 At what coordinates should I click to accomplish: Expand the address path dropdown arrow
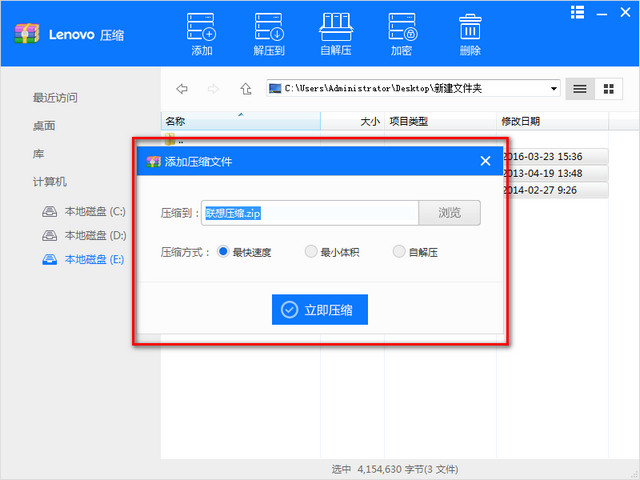(553, 89)
